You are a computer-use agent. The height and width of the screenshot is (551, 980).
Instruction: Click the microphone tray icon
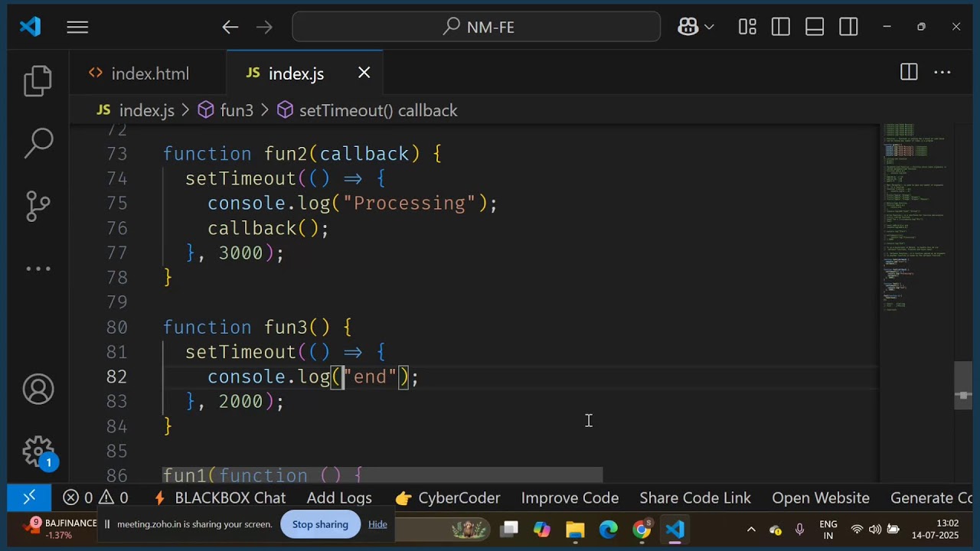coord(800,530)
